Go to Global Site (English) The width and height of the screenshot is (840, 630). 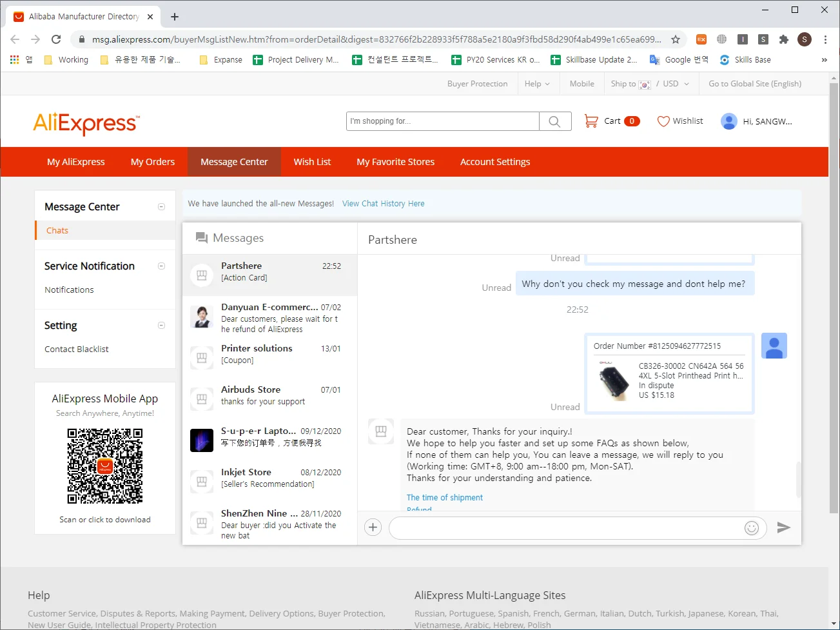755,84
